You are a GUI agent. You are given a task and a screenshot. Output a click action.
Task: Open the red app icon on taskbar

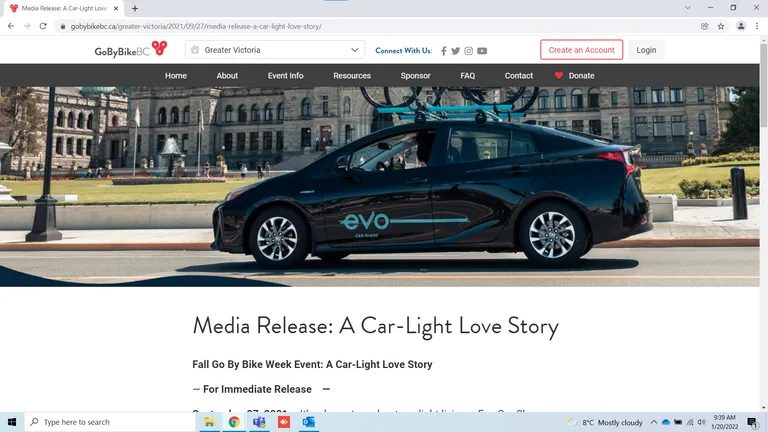click(x=284, y=422)
